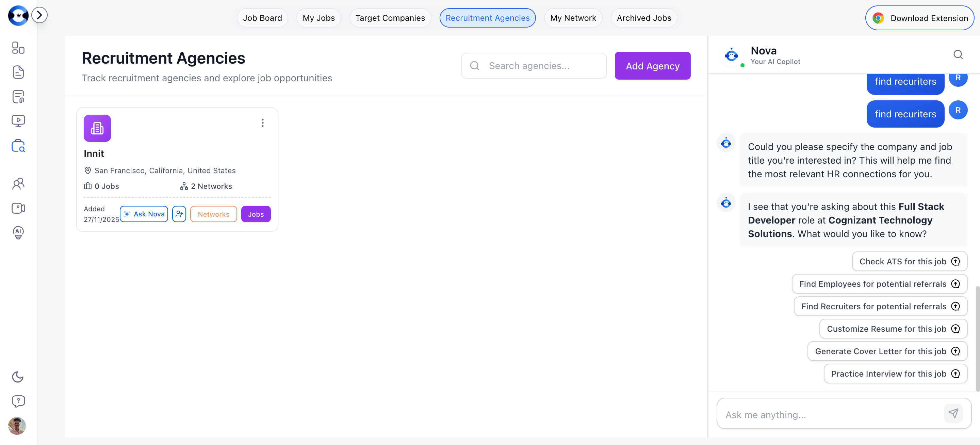Switch to the My Network tab

coord(573,17)
